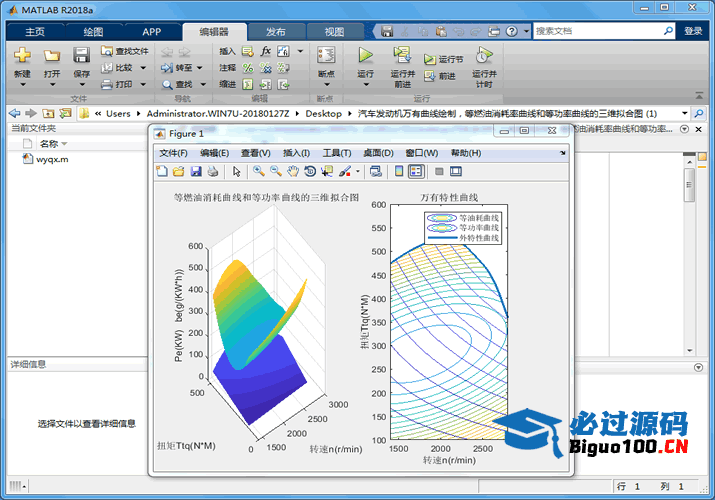The height and width of the screenshot is (500, 715).
Task: Click Find Files (查找文件) in the ribbon
Action: (125, 51)
